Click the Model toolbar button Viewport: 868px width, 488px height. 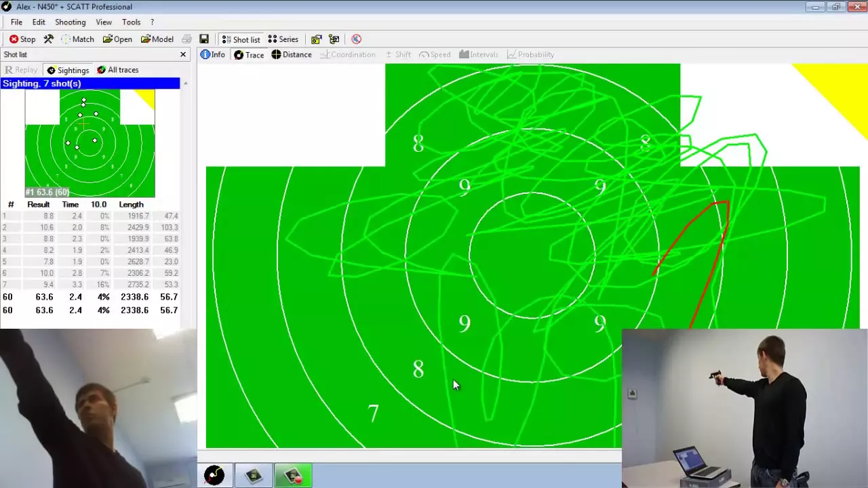click(157, 39)
